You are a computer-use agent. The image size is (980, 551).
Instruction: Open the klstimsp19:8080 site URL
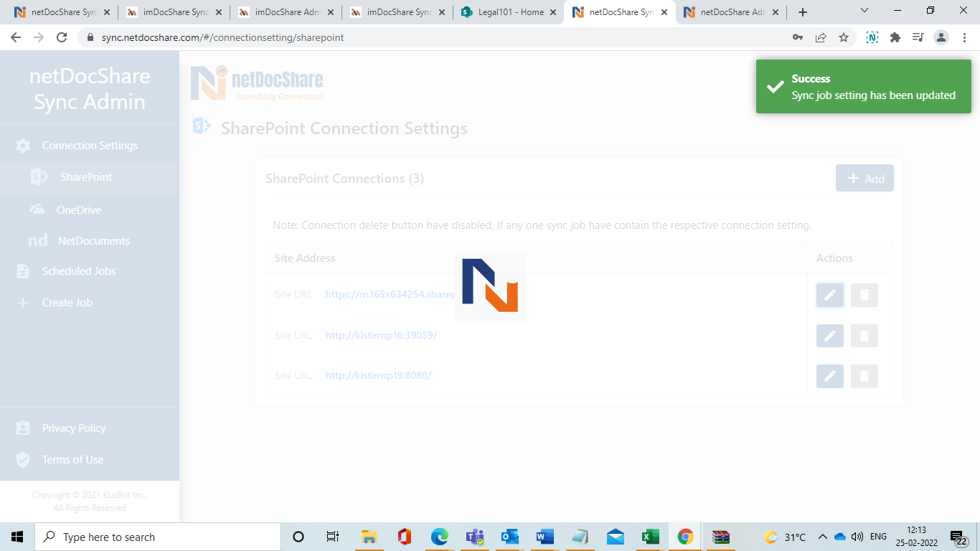[x=378, y=375]
